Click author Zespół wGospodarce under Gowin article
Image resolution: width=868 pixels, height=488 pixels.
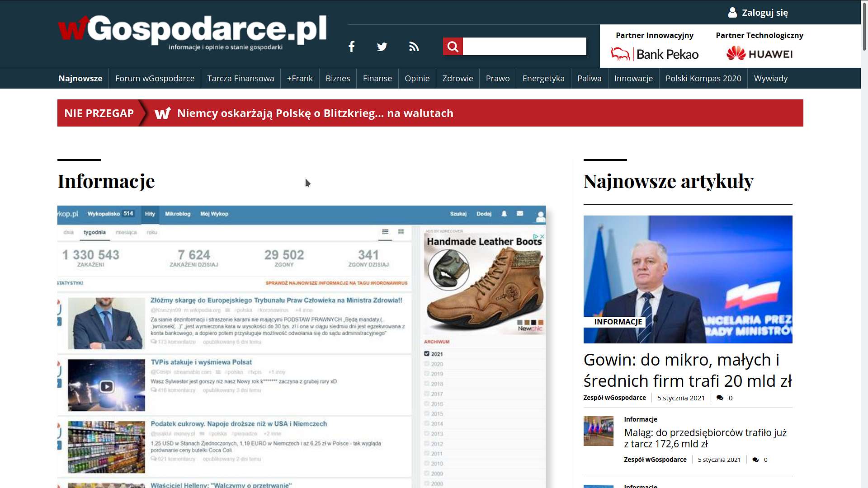pyautogui.click(x=614, y=398)
